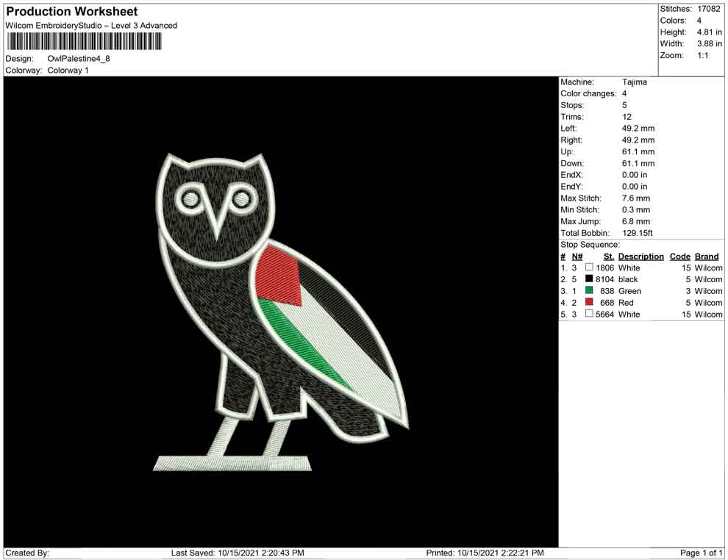The height and width of the screenshot is (560, 728).
Task: Select the Down value '61.1 mm'
Action: 638,163
